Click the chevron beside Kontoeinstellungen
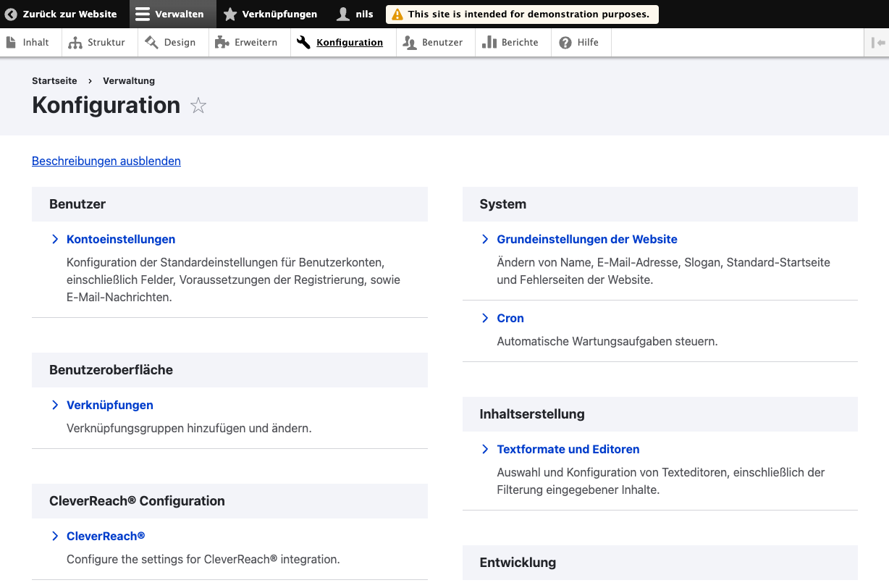The width and height of the screenshot is (889, 588). 55,240
